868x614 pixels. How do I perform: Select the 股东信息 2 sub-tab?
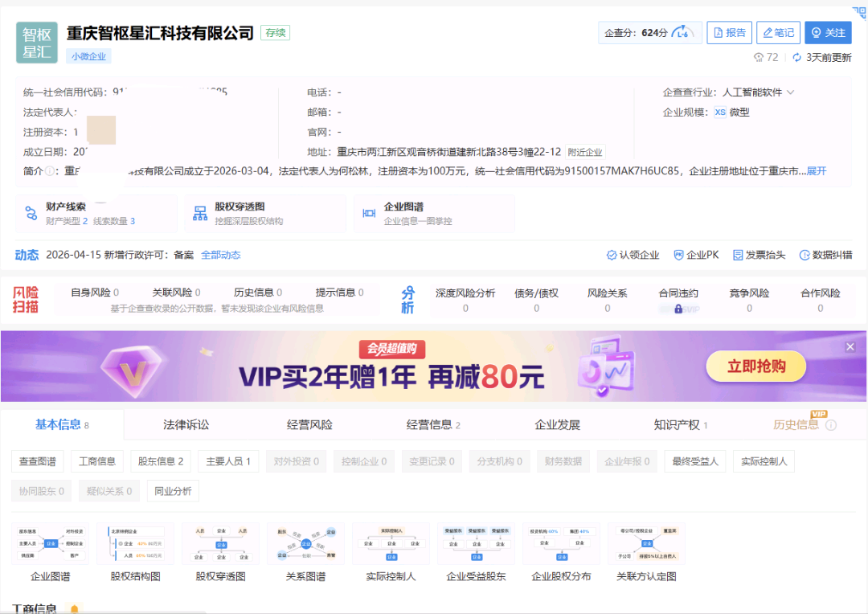(161, 461)
